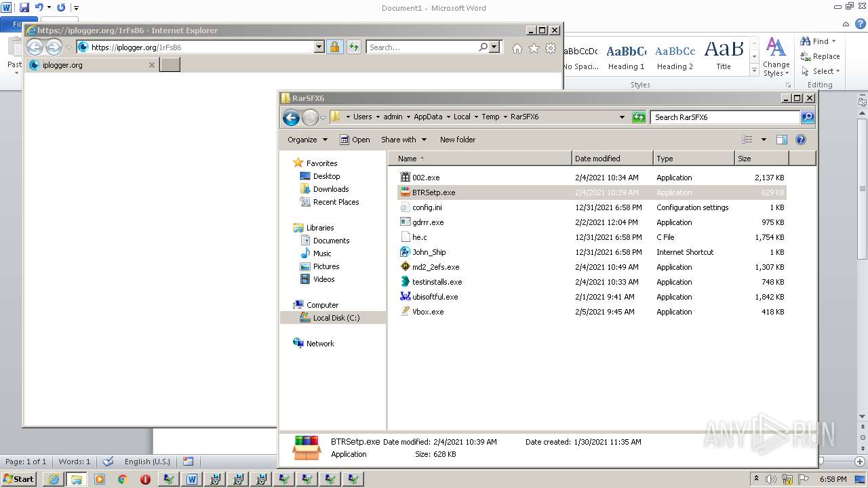This screenshot has height=488, width=868.
Task: Expand the Word Styles gallery More arrow
Action: 754,70
